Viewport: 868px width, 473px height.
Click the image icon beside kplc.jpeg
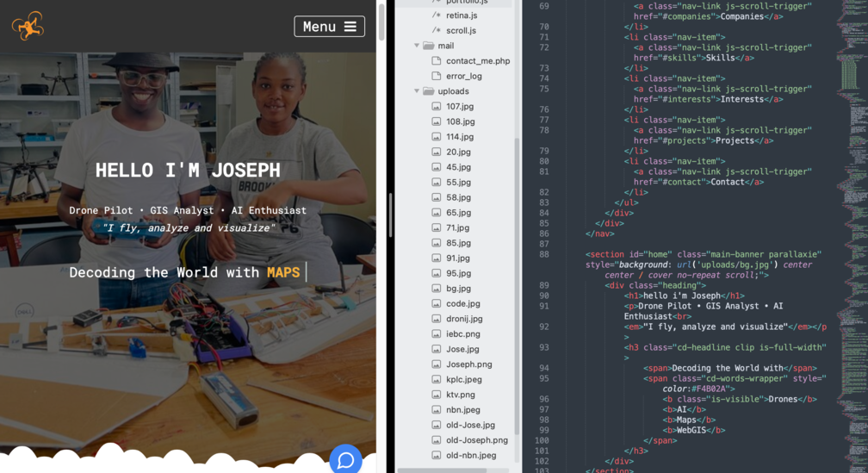coord(437,379)
